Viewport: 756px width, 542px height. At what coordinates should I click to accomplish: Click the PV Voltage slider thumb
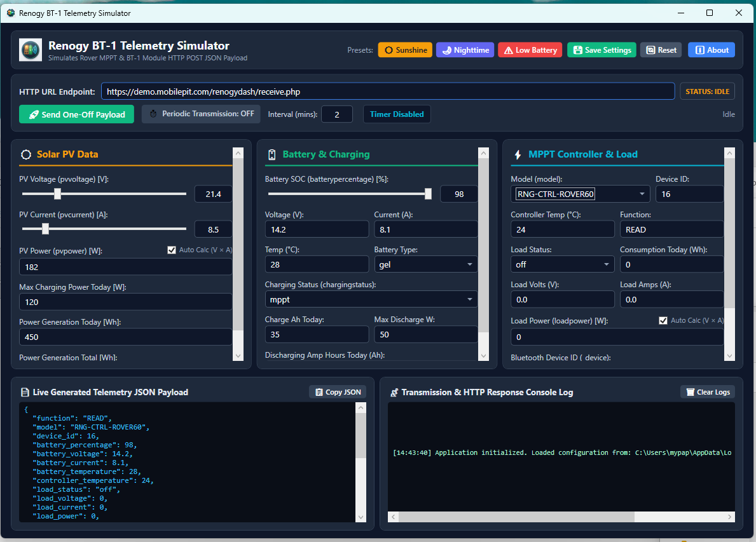coord(57,194)
